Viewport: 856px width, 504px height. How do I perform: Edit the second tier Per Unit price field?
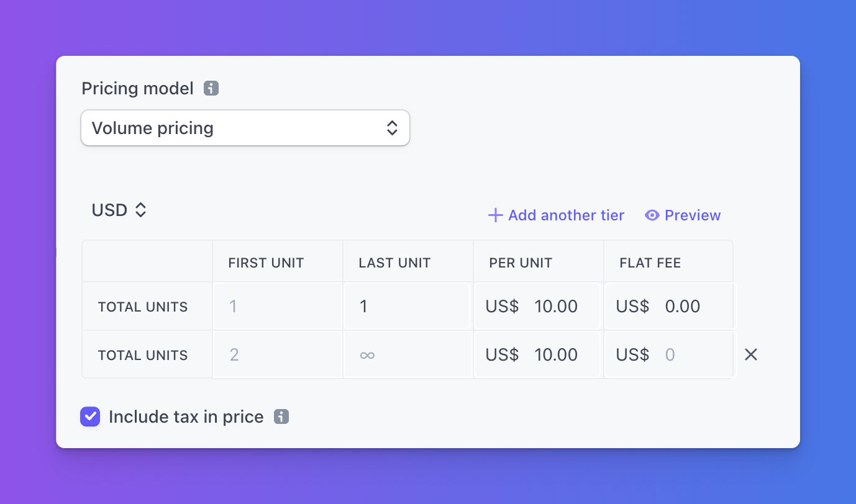[x=538, y=355]
